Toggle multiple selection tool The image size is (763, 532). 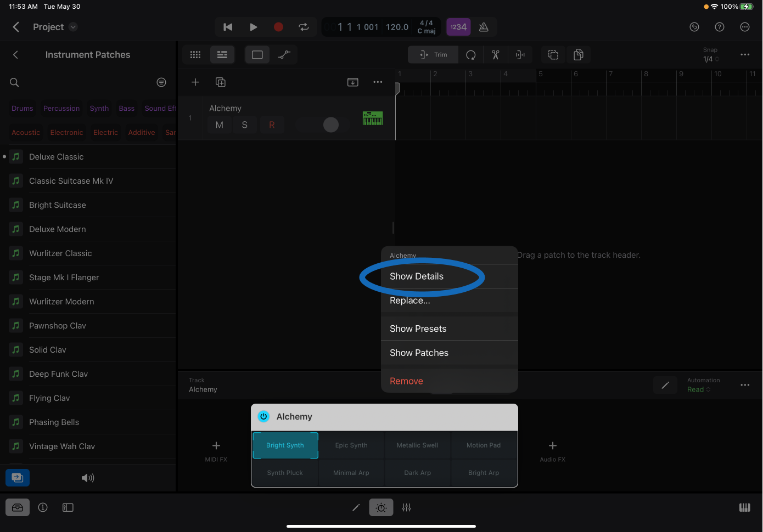(x=553, y=55)
